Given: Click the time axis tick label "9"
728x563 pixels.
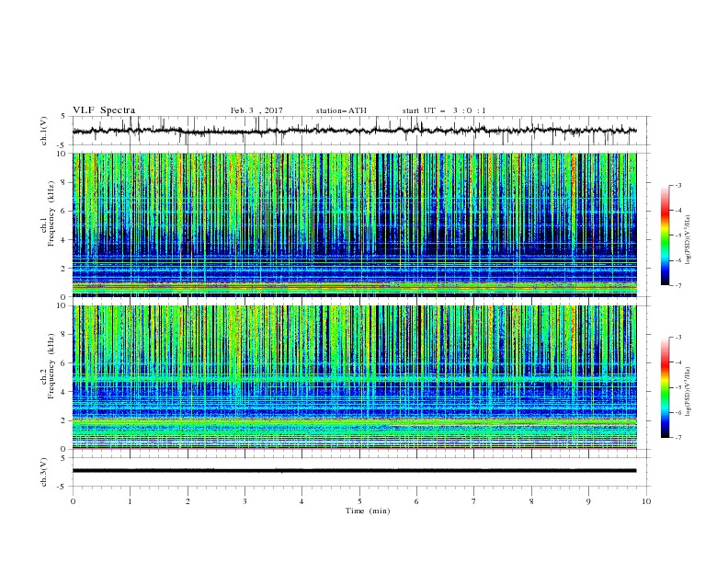Looking at the screenshot, I should tap(588, 501).
